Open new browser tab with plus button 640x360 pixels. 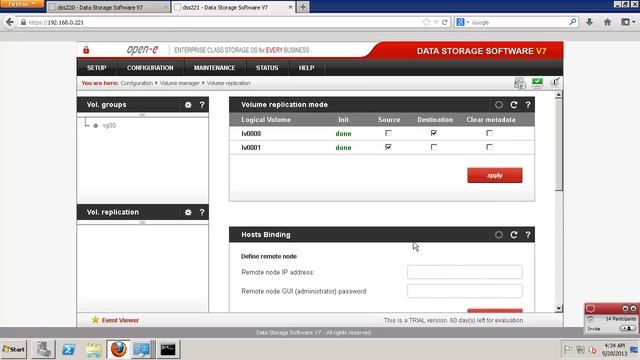click(x=303, y=7)
